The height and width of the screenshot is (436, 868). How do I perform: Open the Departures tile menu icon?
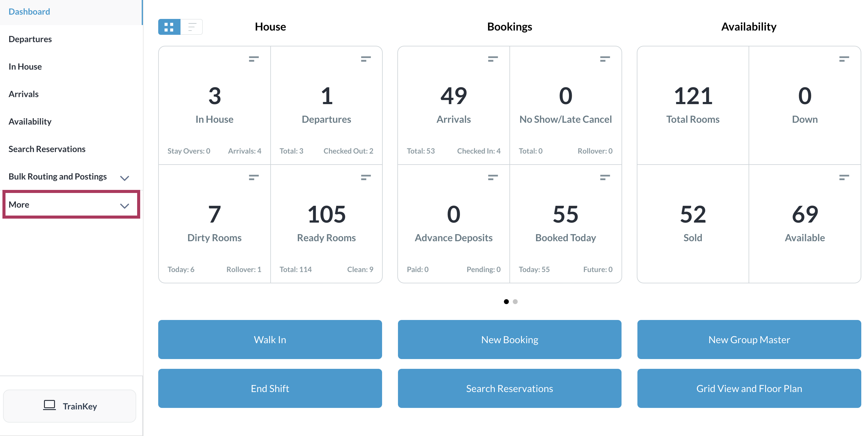pyautogui.click(x=366, y=59)
